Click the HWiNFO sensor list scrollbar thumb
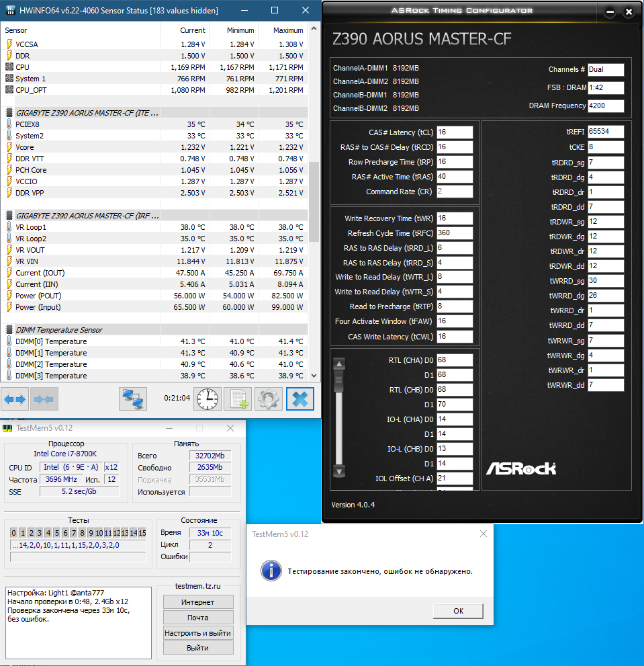Screen dimensions: 644x666 click(x=314, y=202)
